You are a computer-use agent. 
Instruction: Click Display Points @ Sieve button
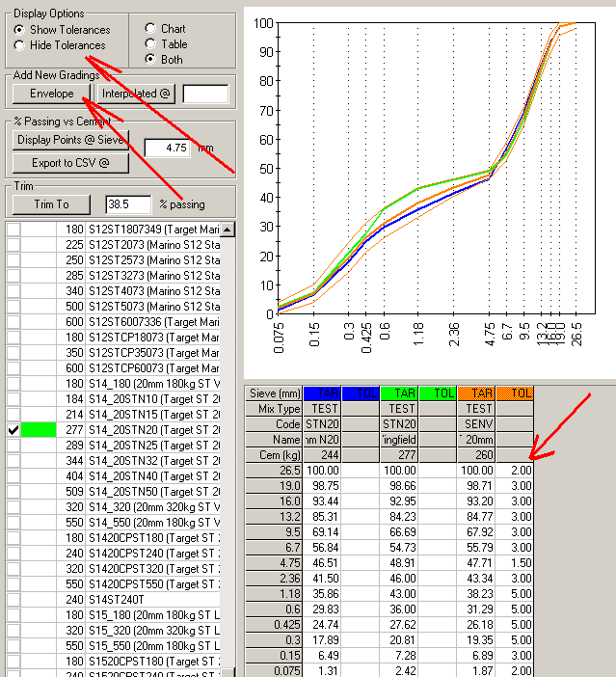(72, 140)
